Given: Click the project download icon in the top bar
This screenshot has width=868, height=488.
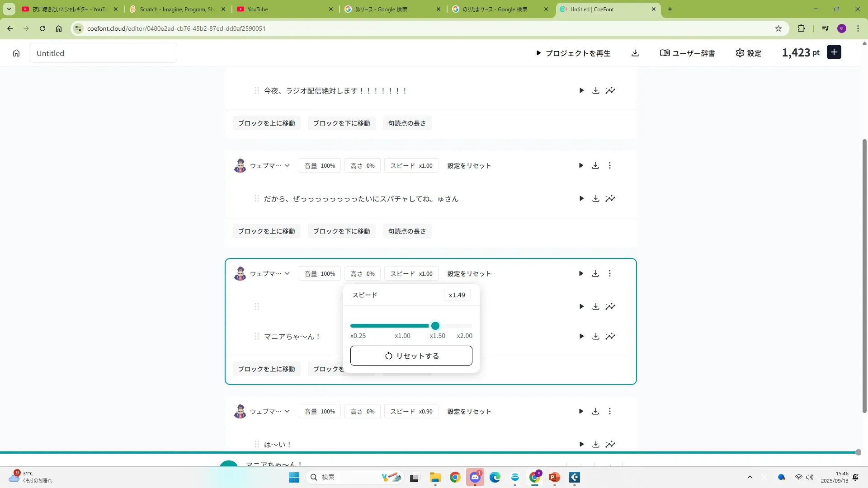Looking at the screenshot, I should [x=635, y=53].
